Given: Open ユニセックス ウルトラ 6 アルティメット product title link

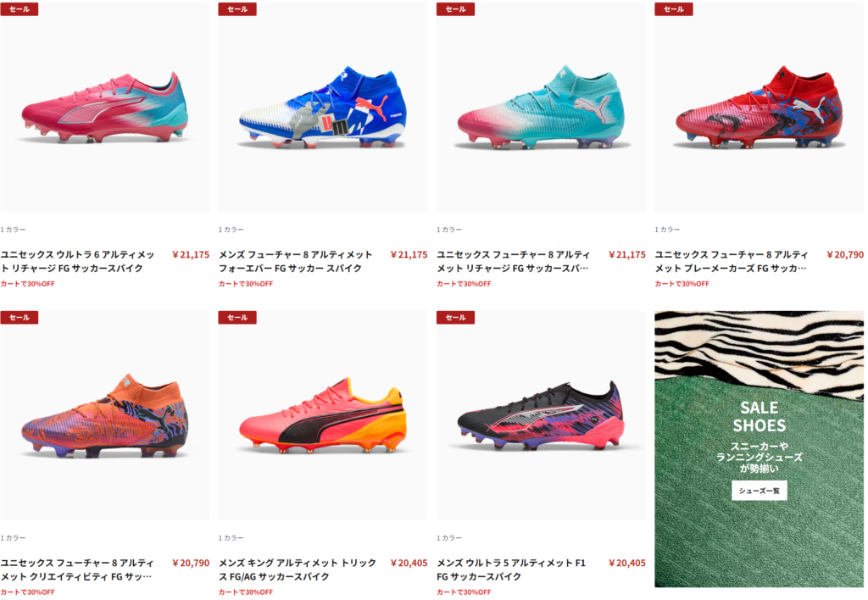Looking at the screenshot, I should pos(77,261).
